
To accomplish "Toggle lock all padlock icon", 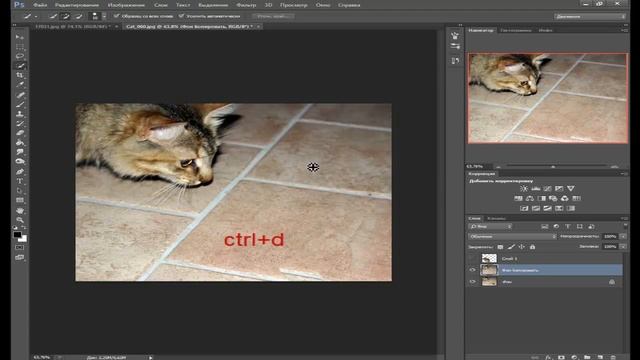I will (x=532, y=247).
